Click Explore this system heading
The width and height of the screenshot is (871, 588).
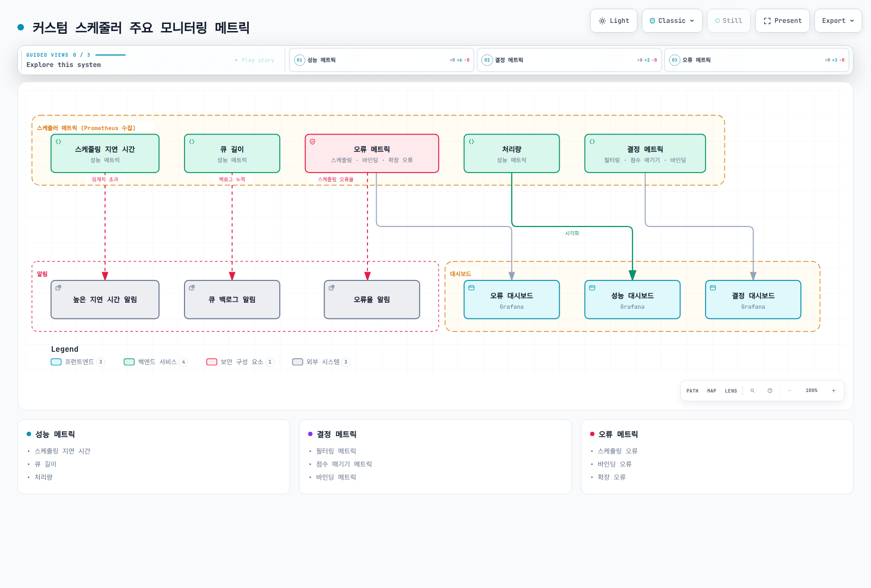tap(64, 65)
